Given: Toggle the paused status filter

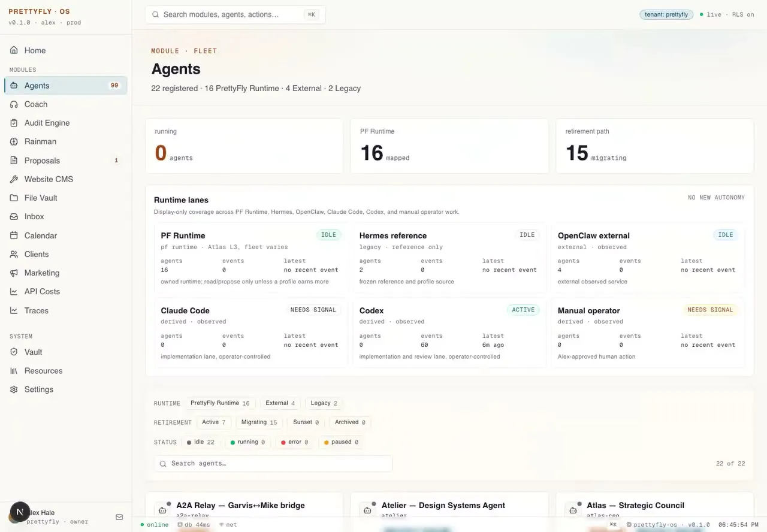Looking at the screenshot, I should (342, 442).
